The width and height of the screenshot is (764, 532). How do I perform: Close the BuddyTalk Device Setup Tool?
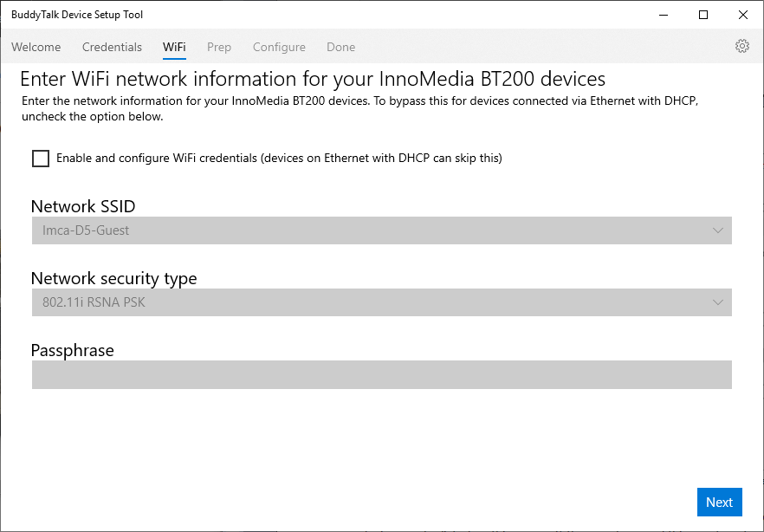pos(743,15)
